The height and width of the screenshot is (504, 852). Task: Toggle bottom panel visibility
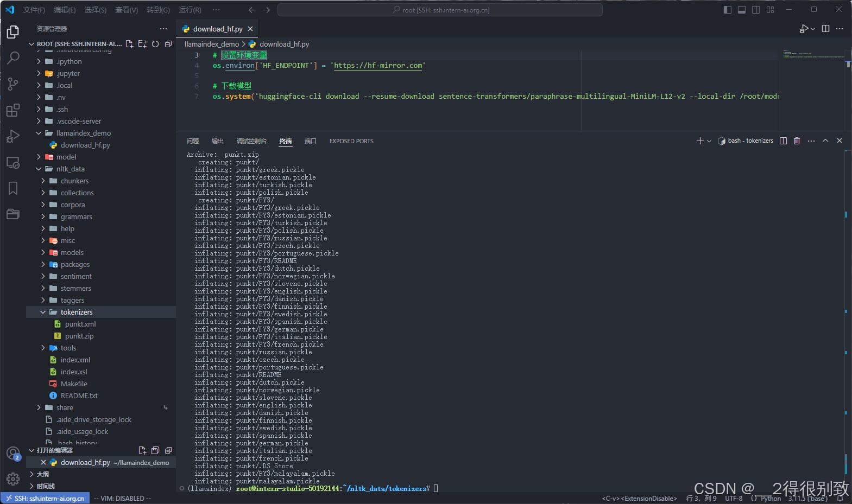click(742, 10)
